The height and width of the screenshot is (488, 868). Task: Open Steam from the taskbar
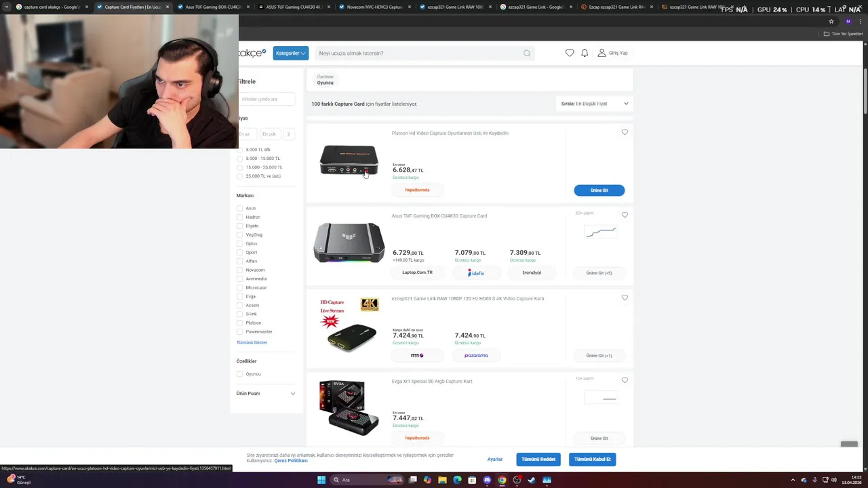[x=532, y=480]
